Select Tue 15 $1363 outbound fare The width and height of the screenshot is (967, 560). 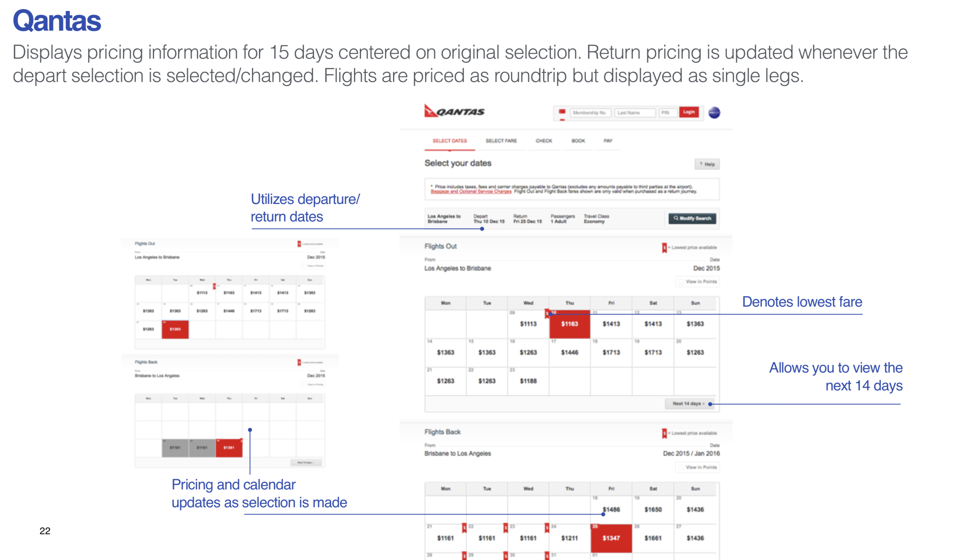click(486, 352)
